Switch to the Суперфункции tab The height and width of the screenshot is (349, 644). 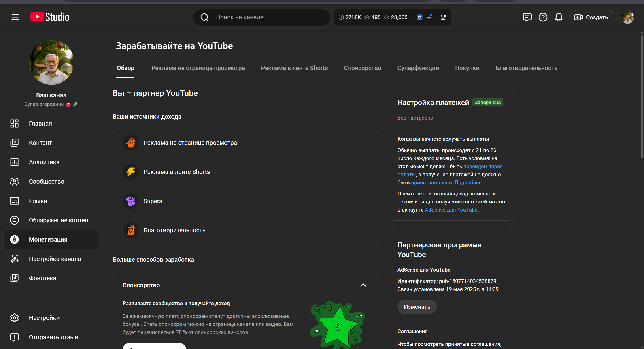(418, 68)
